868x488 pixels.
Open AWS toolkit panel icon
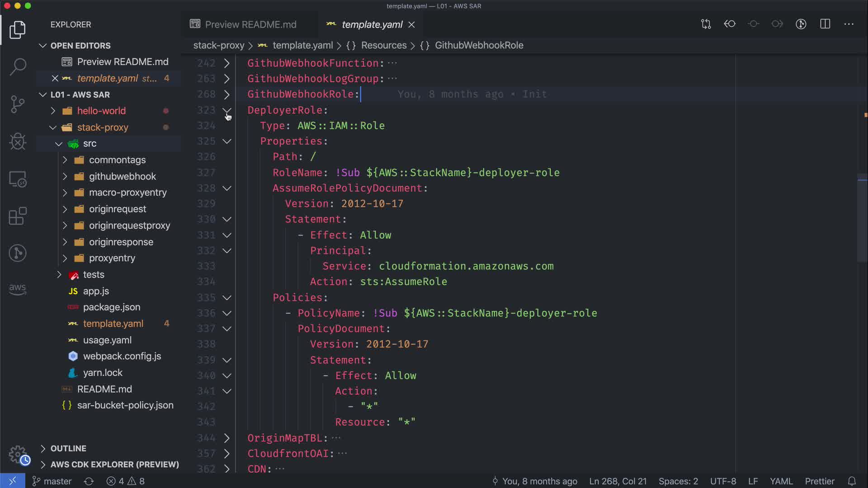click(x=18, y=289)
